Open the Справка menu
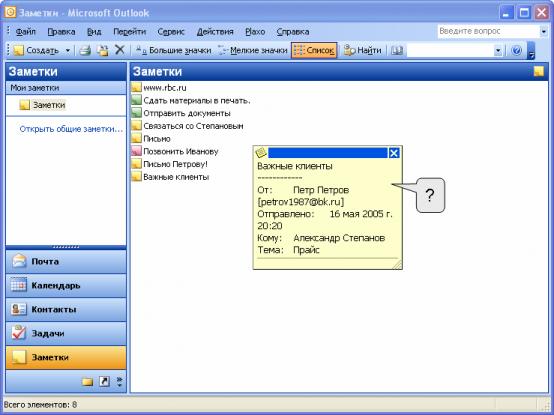Viewport: 554px width, 415px height. click(293, 31)
